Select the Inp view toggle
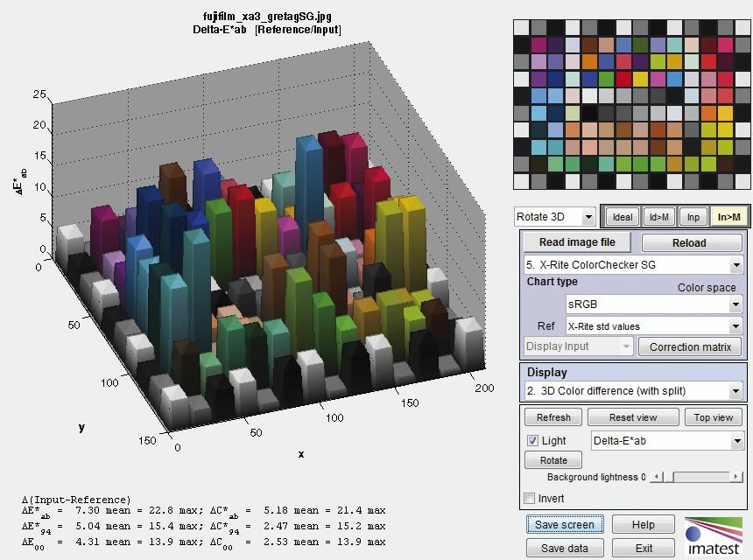The height and width of the screenshot is (560, 753). (693, 217)
